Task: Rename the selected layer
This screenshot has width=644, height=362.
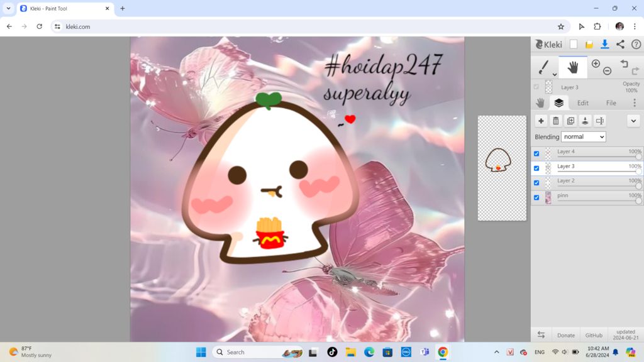Action: (x=600, y=121)
